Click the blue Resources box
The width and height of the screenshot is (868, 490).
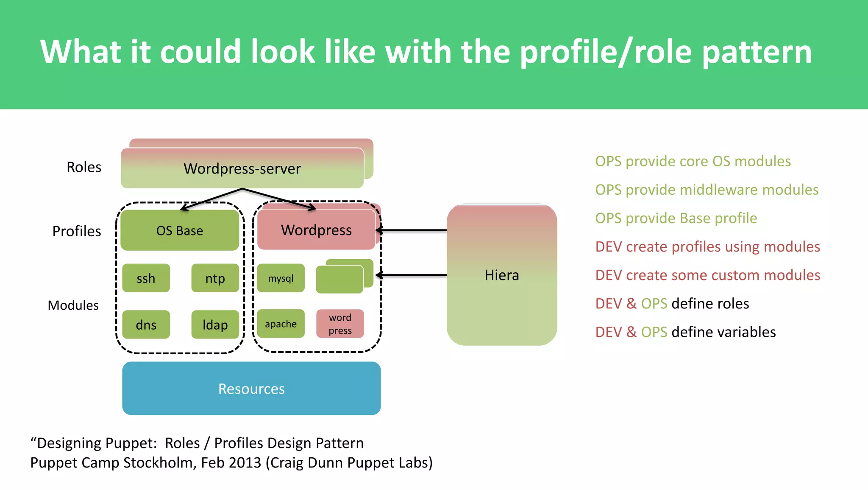pos(251,388)
